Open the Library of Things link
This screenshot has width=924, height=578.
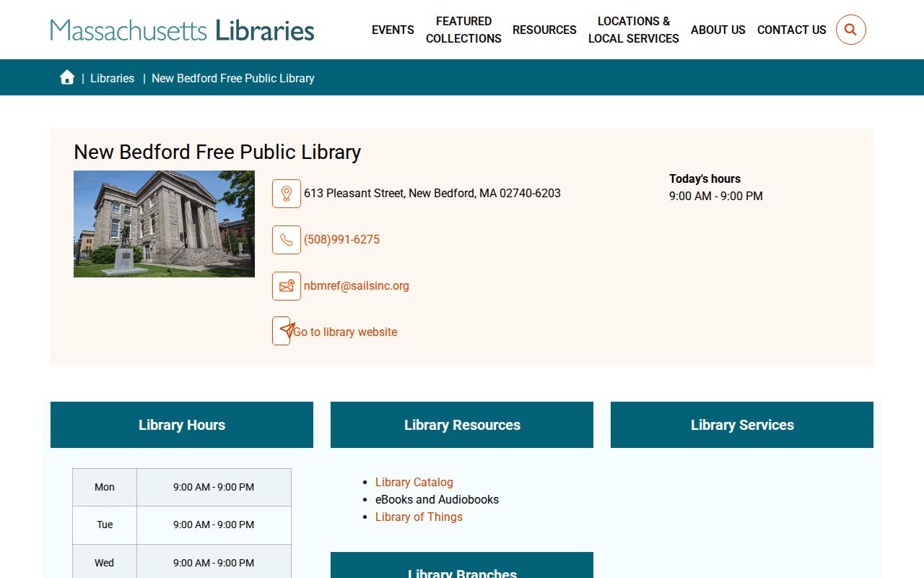(419, 517)
